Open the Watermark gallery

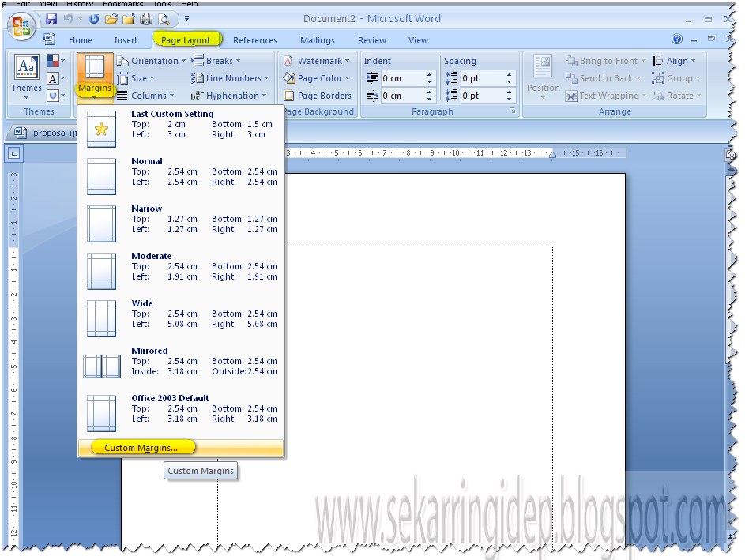pos(317,61)
